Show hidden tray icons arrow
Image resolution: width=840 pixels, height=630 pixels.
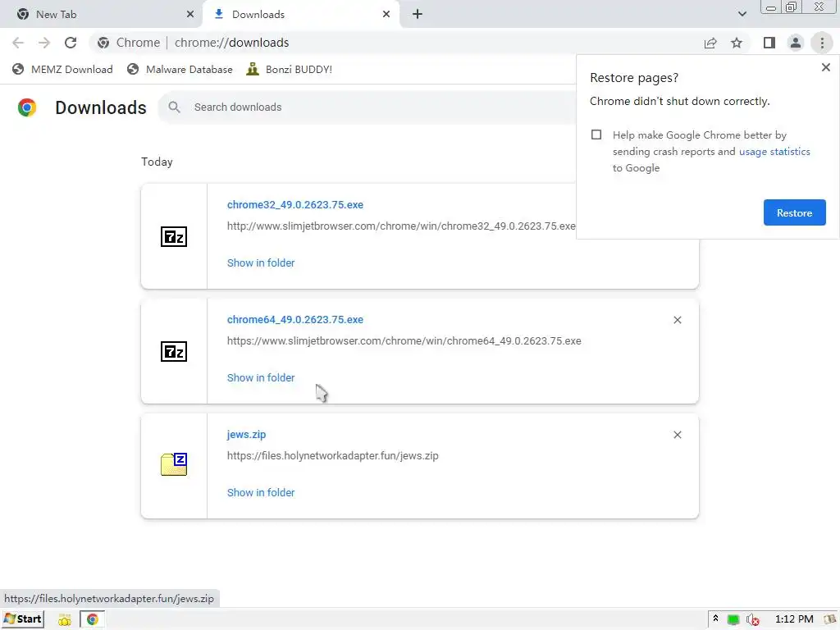(715, 619)
